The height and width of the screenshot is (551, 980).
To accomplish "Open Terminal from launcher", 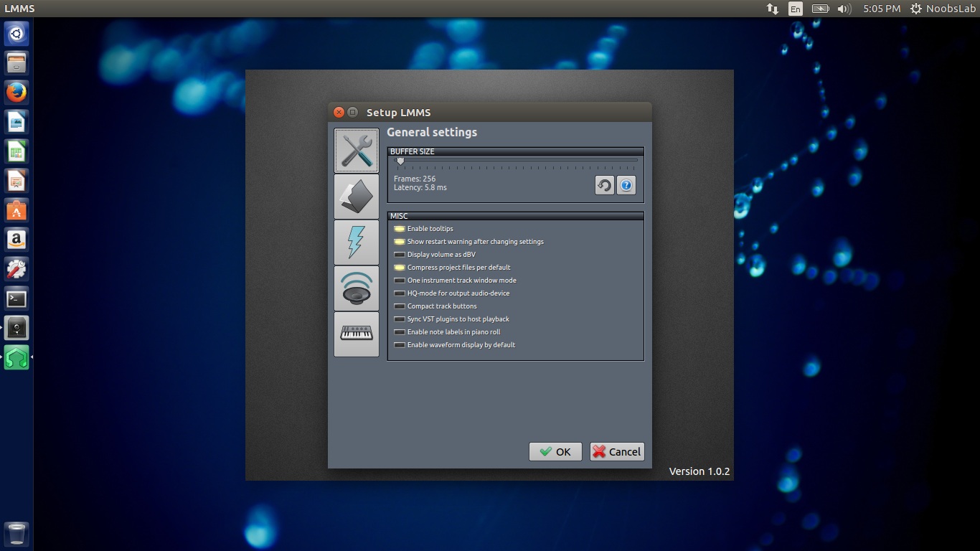I will tap(17, 298).
